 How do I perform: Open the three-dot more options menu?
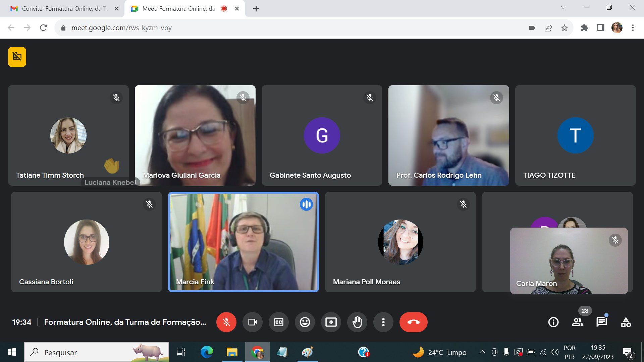(383, 322)
